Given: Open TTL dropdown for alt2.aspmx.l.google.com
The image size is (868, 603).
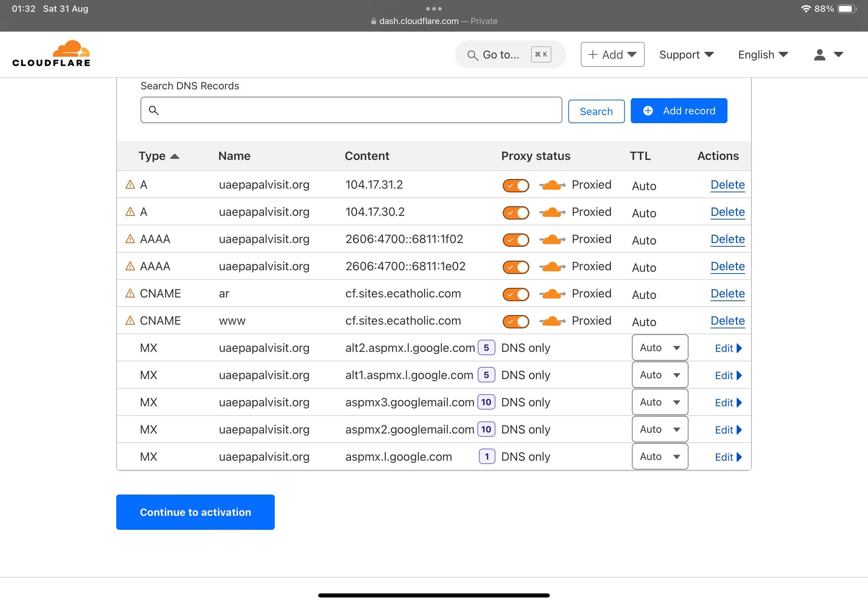Looking at the screenshot, I should coord(659,347).
